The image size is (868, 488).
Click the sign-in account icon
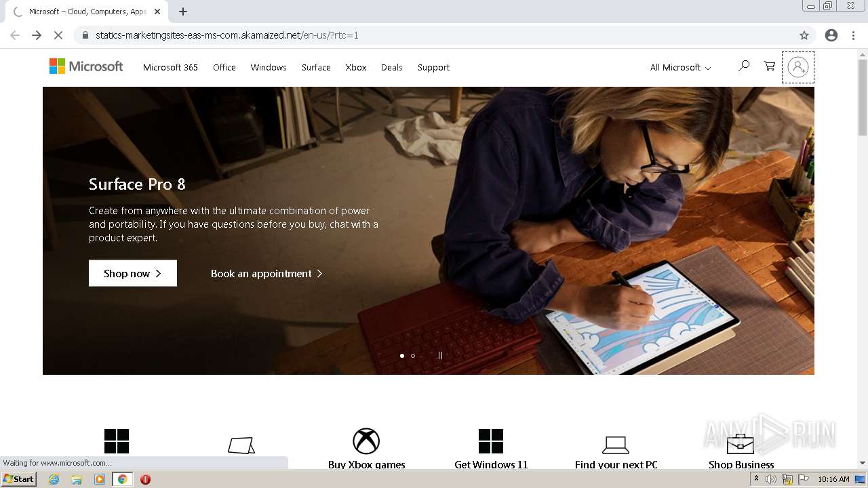point(798,67)
